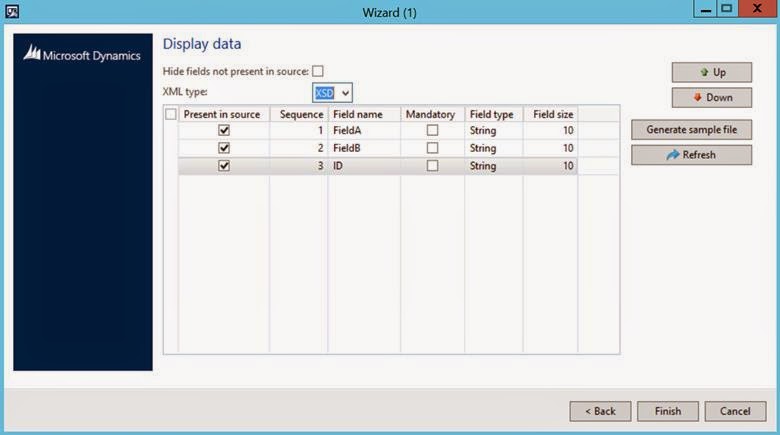Check Mandatory for FieldA row
Viewport: 780px width, 435px height.
coord(432,130)
